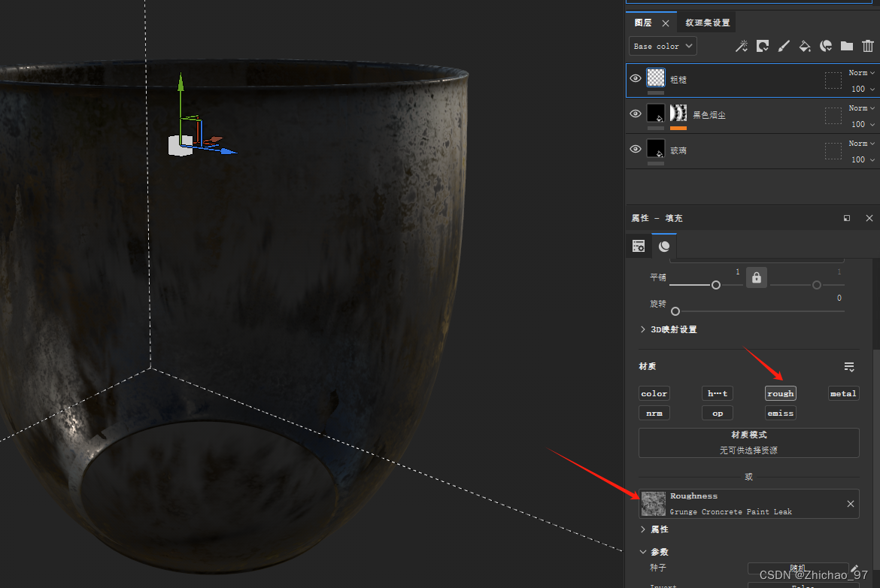Open Norm blend mode dropdown for 玻璃

click(x=861, y=144)
